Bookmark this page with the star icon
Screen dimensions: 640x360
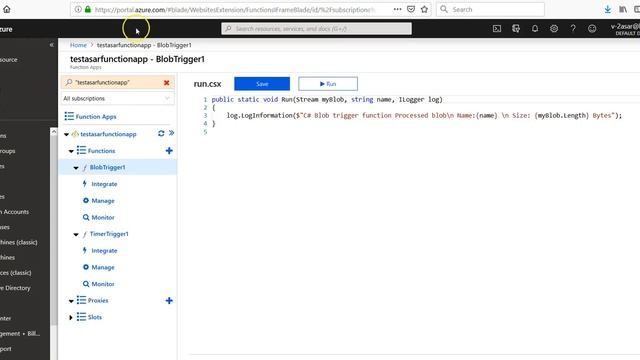coord(424,9)
